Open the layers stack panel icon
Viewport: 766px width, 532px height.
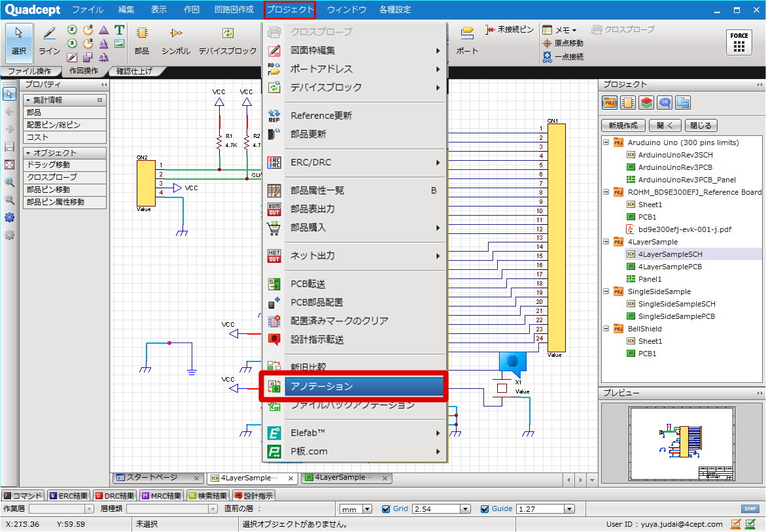pyautogui.click(x=646, y=103)
